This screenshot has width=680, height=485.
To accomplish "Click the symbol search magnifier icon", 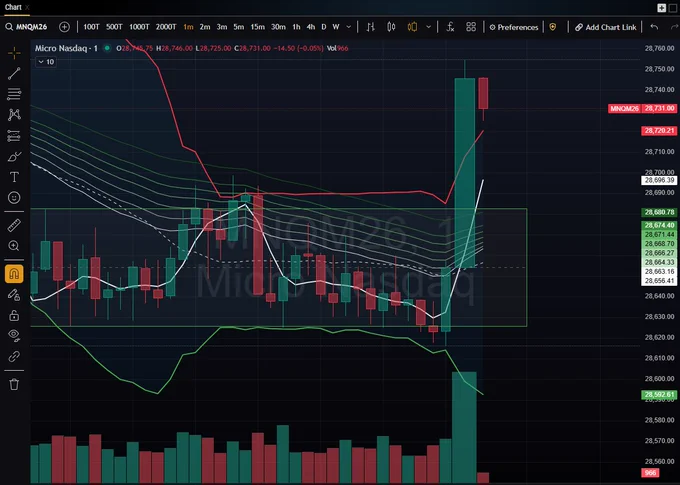I will pos(9,27).
